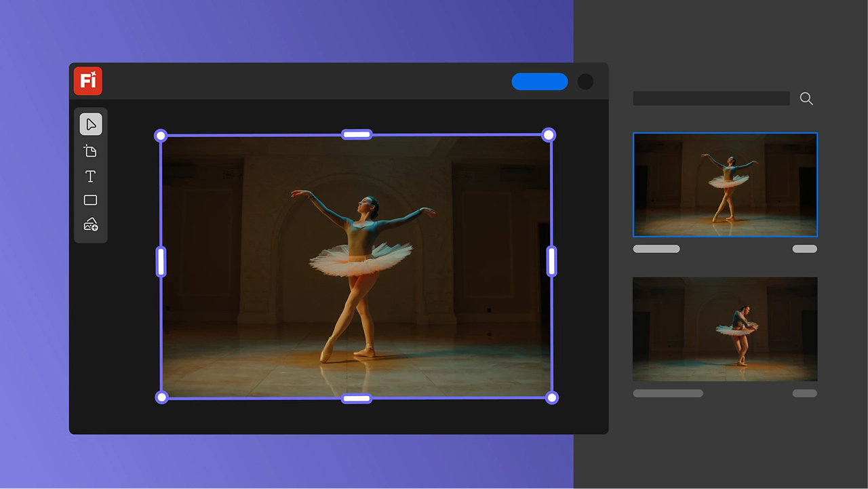This screenshot has height=489, width=868.
Task: Expand the bottom thumbnail's right pill control
Action: pyautogui.click(x=804, y=393)
